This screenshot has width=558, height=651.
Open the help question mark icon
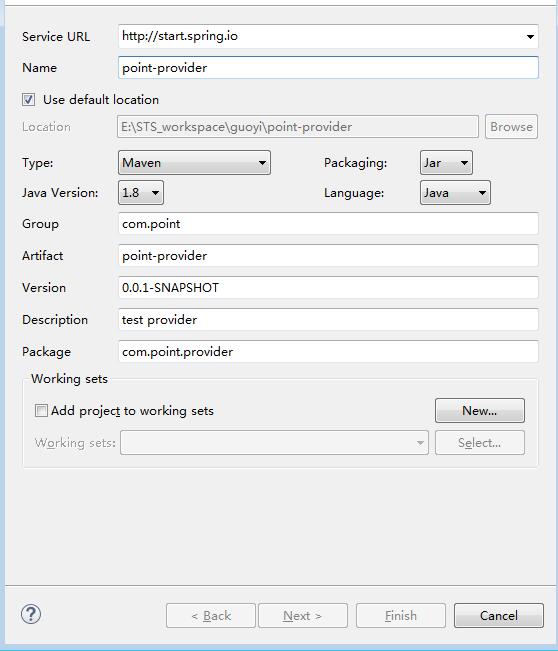31,614
